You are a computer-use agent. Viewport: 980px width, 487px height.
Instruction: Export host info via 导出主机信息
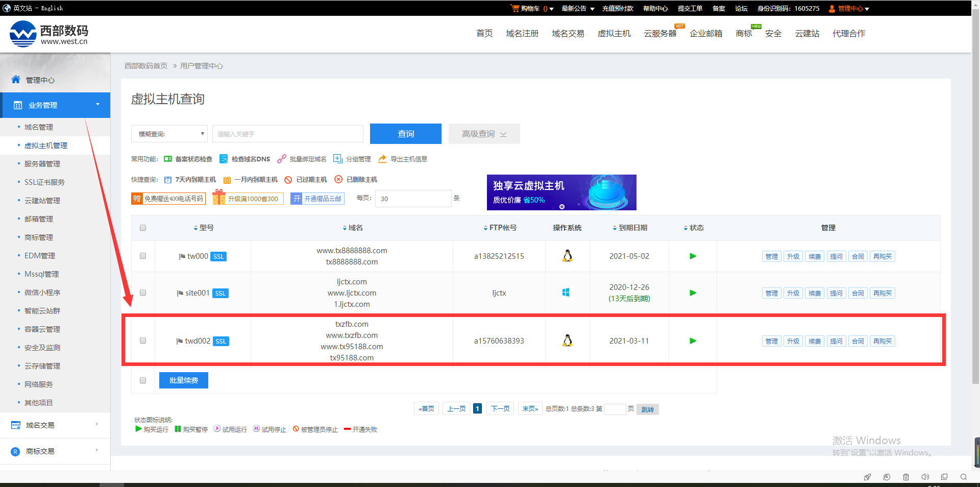coord(408,159)
